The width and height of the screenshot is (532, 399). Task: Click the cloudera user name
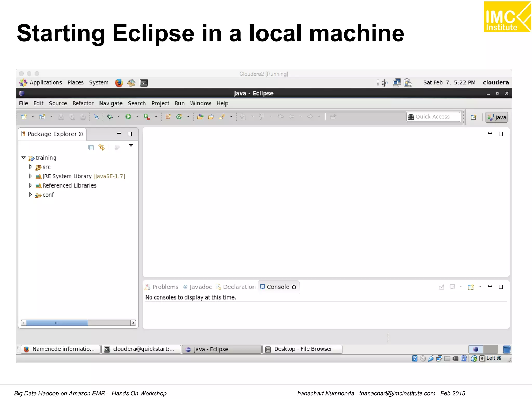[x=496, y=83]
